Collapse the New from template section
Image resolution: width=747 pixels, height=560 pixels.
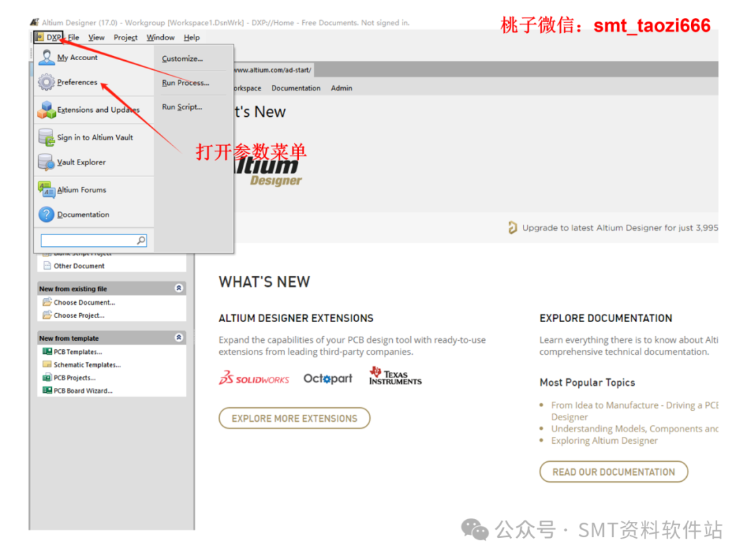(178, 337)
